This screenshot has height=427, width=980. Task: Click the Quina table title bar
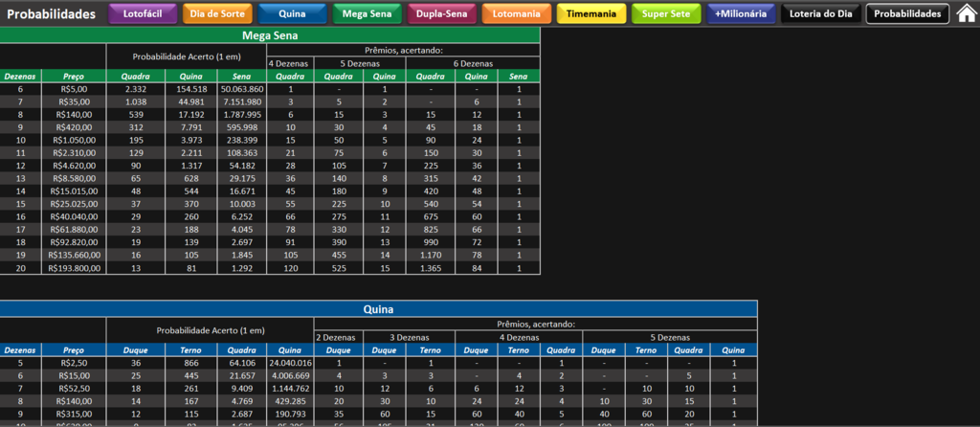tap(379, 309)
